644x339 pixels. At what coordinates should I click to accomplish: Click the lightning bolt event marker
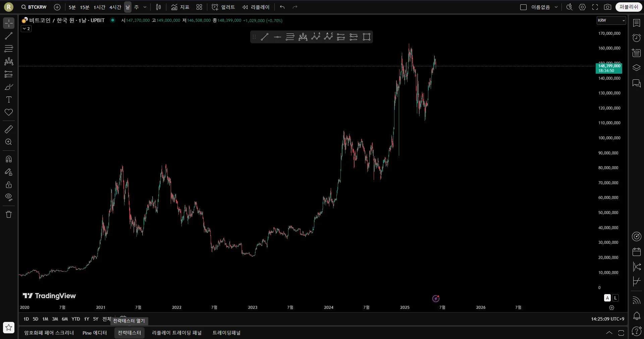pyautogui.click(x=436, y=298)
